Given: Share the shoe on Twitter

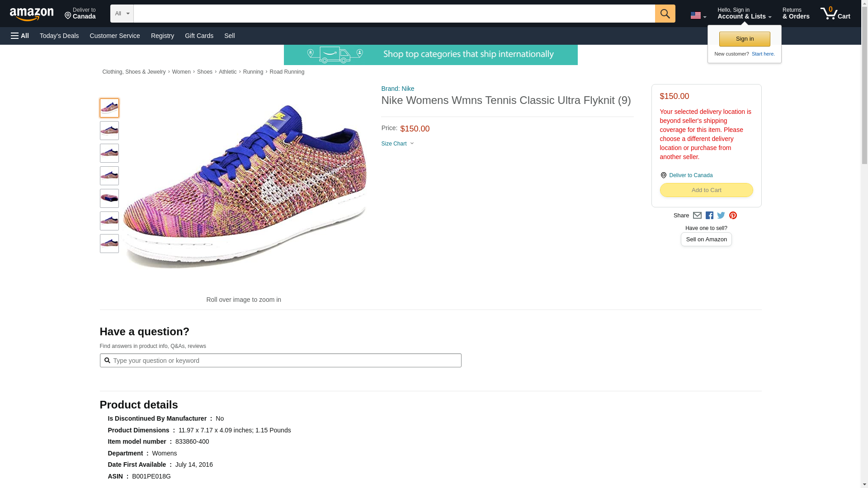Looking at the screenshot, I should pyautogui.click(x=721, y=216).
